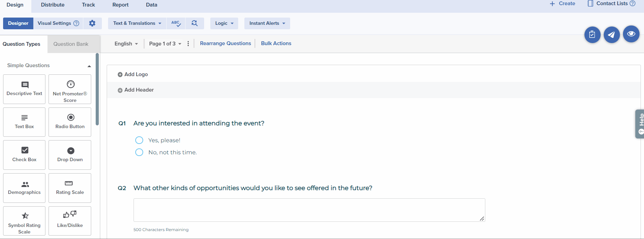Open survey settings with the gear icon
Screen dimensions: 644x239
[x=92, y=23]
